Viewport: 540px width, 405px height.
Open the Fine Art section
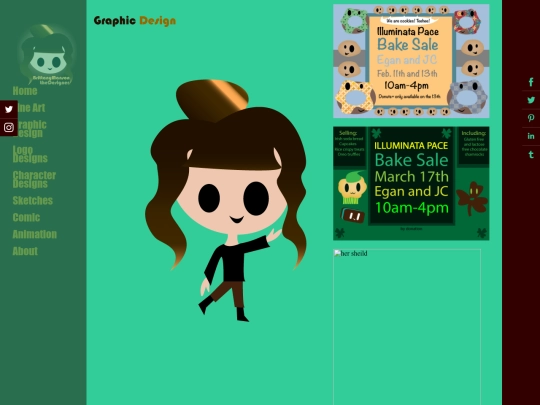29,108
